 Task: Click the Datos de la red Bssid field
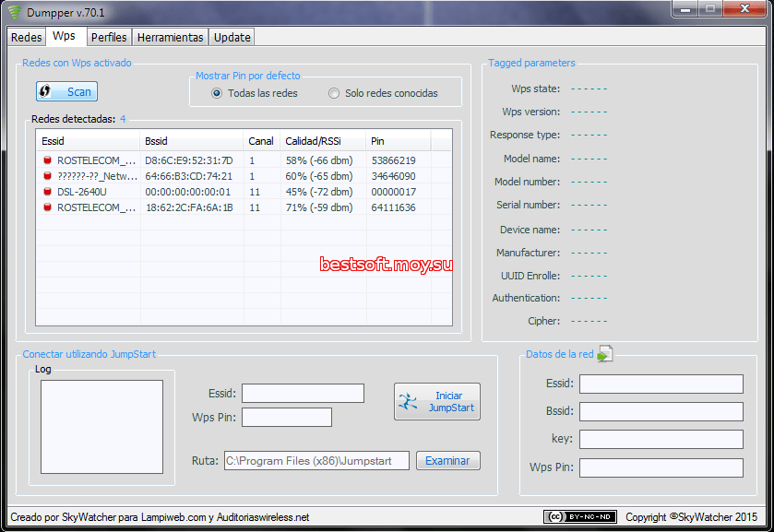click(x=661, y=411)
